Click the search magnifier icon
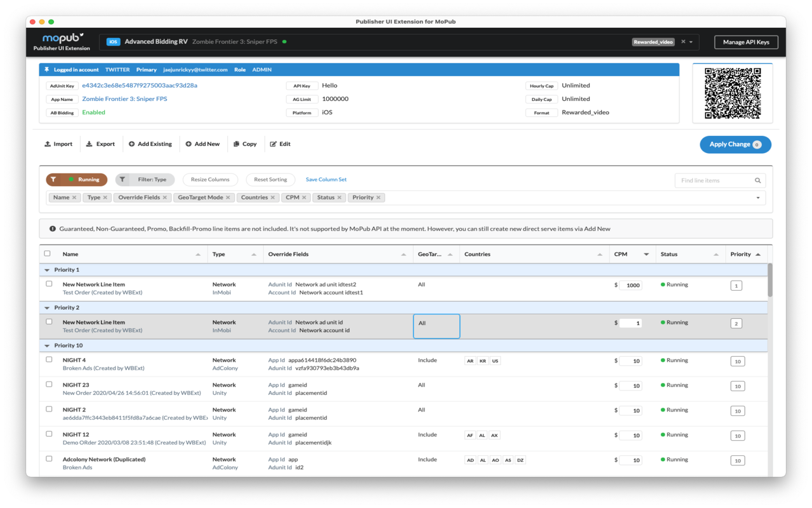 (x=757, y=180)
